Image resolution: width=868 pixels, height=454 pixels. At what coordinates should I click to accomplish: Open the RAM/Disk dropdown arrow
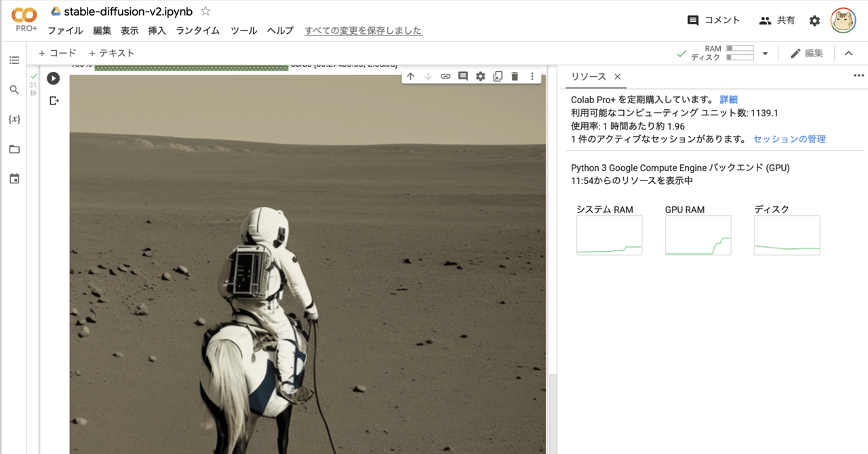click(x=765, y=52)
